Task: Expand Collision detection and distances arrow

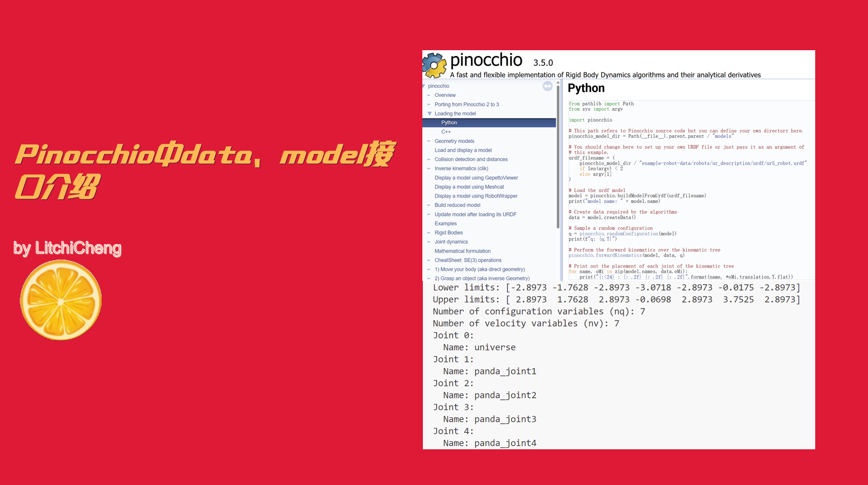Action: click(429, 159)
